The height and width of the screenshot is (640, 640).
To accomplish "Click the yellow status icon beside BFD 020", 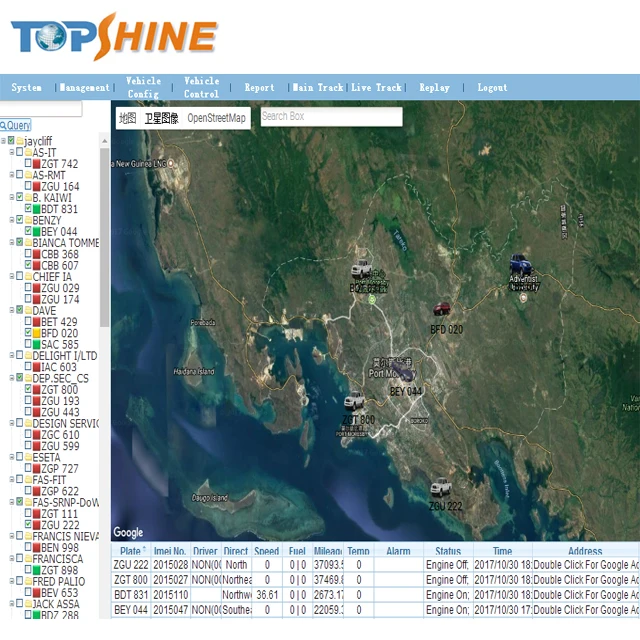I will tap(36, 333).
